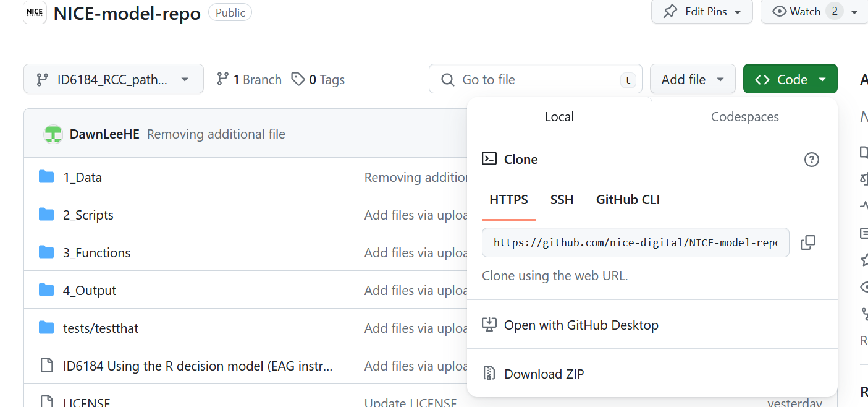Click the Go to file search field

[536, 79]
